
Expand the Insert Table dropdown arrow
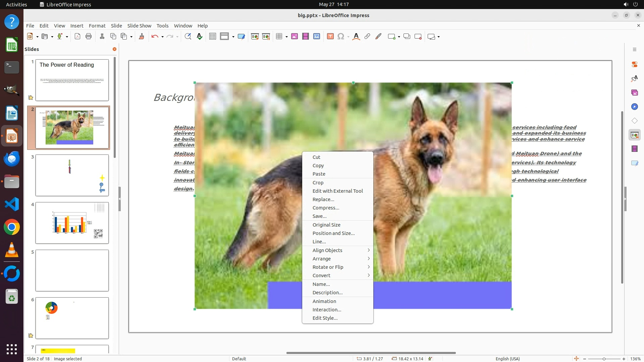pyautogui.click(x=286, y=37)
